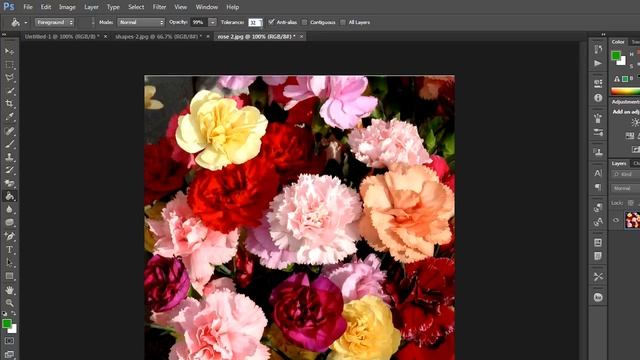This screenshot has width=640, height=360.
Task: Toggle Quick Mask mode
Action: (x=9, y=341)
